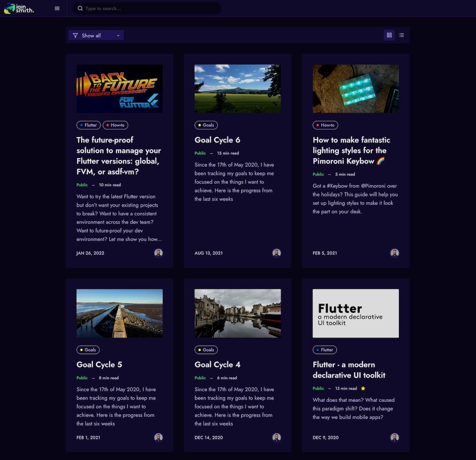This screenshot has height=460, width=476.
Task: Open the Goal Cycle 4 harbour thumbnail
Action: 238,313
